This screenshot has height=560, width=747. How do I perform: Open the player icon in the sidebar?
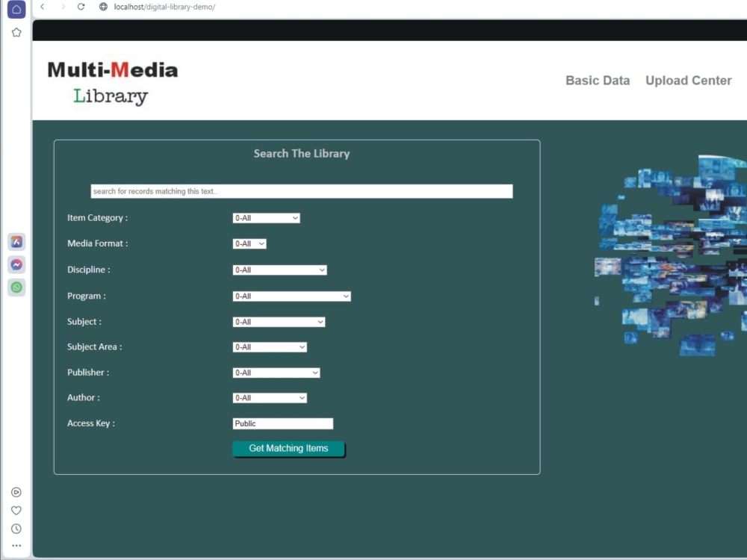click(x=16, y=492)
